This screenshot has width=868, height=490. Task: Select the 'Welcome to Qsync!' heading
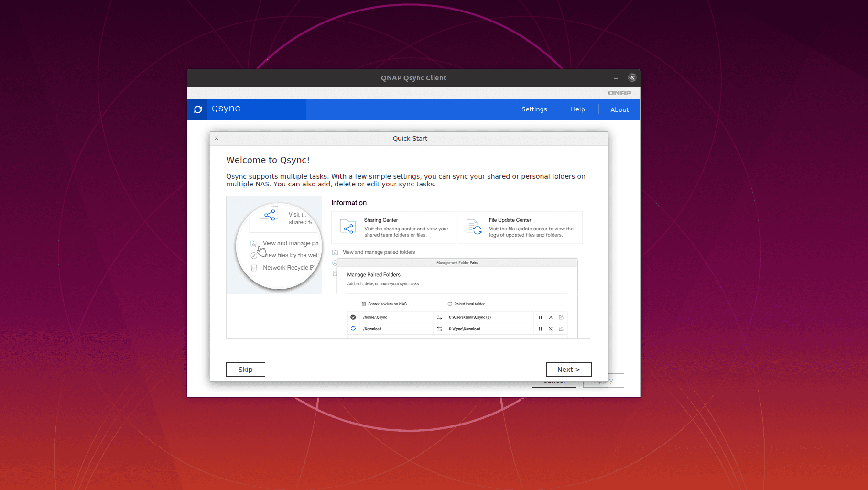click(x=268, y=160)
